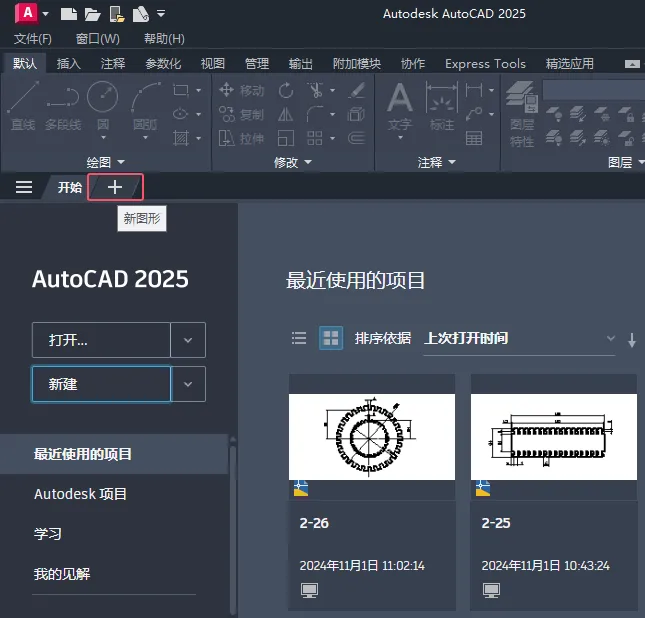Select the mirror tool
The width and height of the screenshot is (645, 618).
[285, 114]
